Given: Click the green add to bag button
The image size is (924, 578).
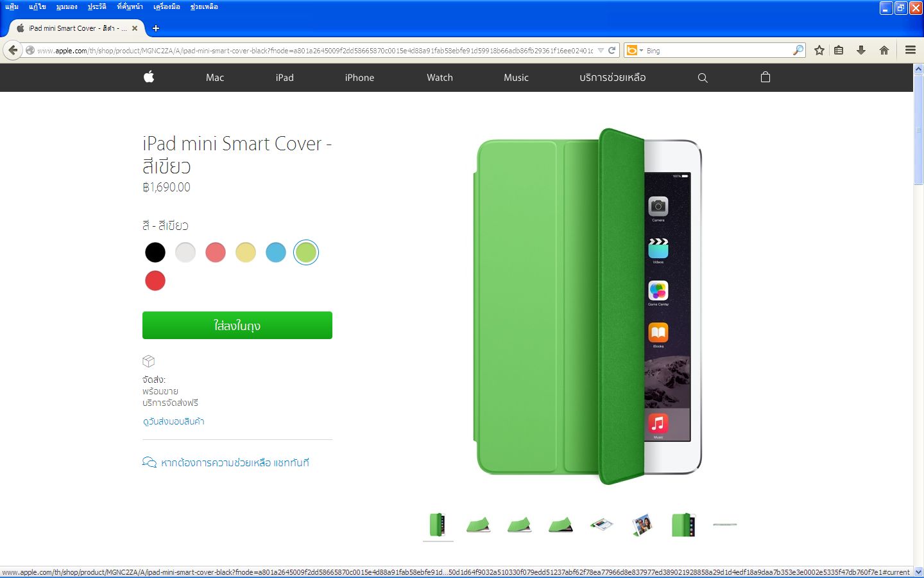Looking at the screenshot, I should point(237,325).
